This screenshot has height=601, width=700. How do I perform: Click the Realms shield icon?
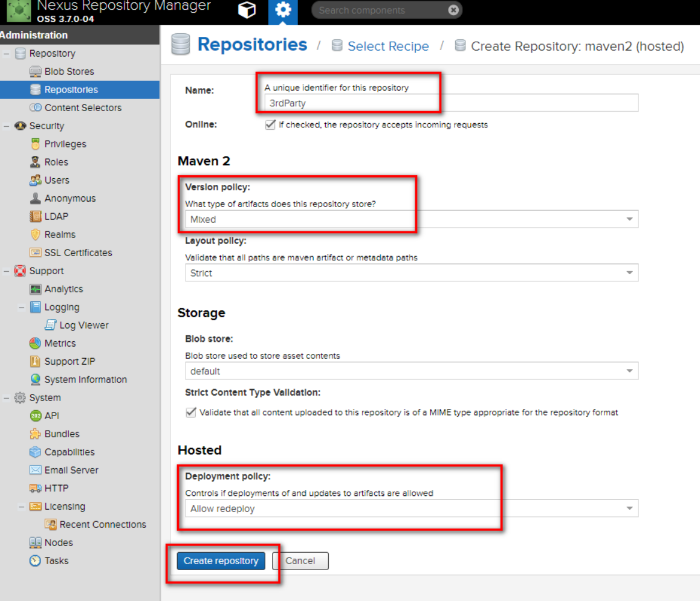point(35,234)
